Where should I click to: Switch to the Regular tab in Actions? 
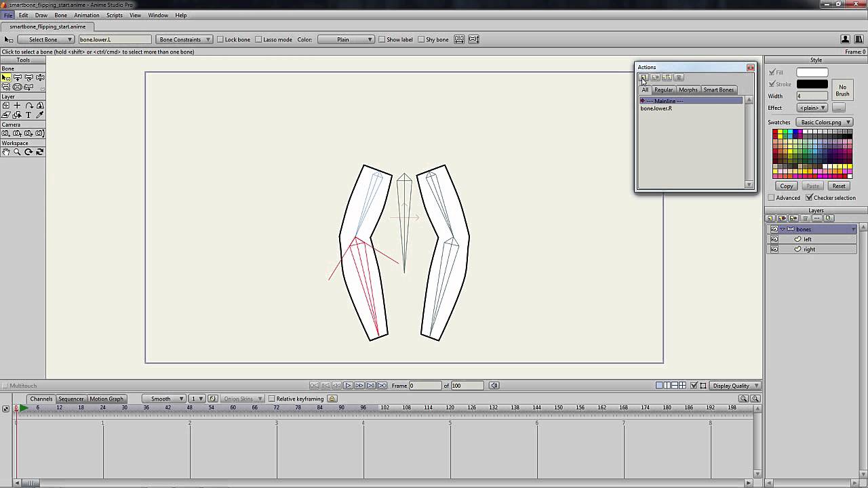pyautogui.click(x=664, y=89)
